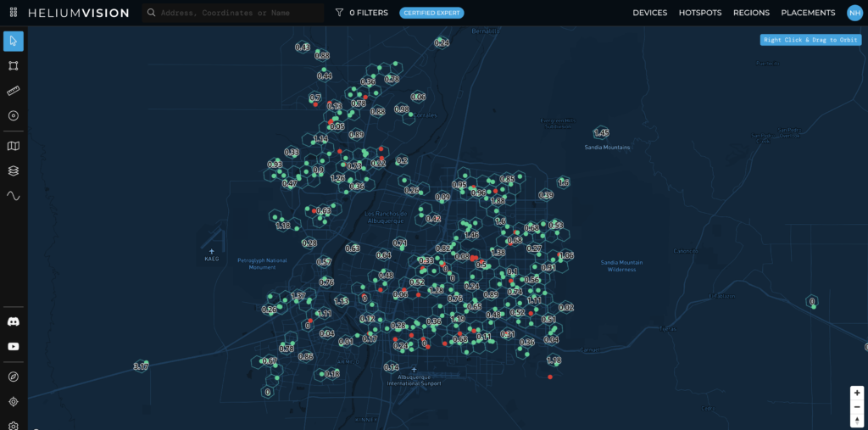Open the apps grid menu icon
The width and height of the screenshot is (868, 430).
coord(14,13)
